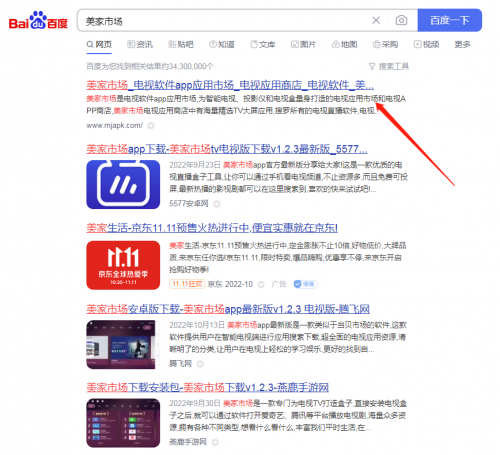500x455 pixels.
Task: Click the 2022年10月13日 snippet text
Action: click(197, 325)
